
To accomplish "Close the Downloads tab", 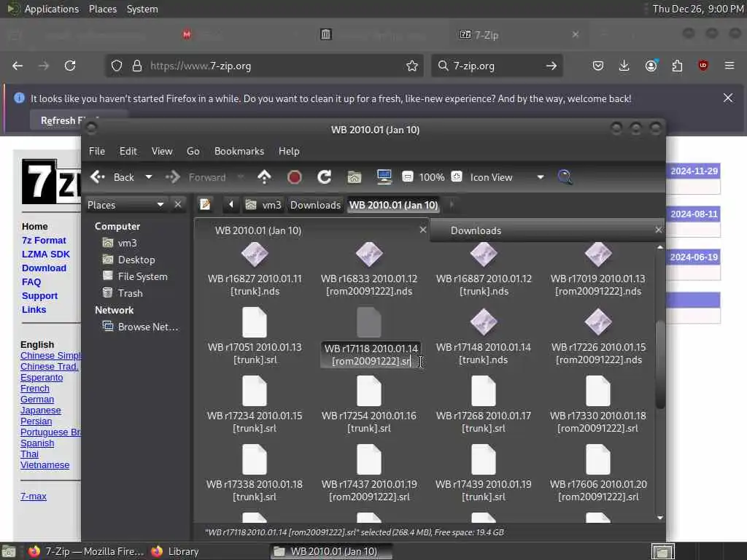I will point(659,230).
